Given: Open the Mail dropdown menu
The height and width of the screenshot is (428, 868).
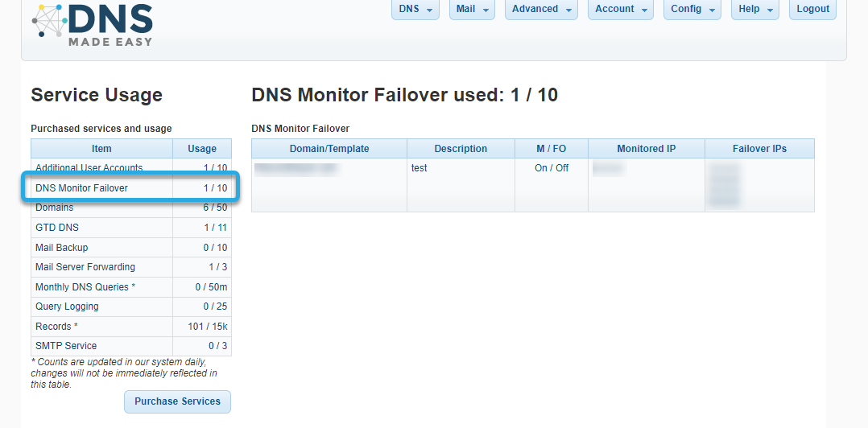Looking at the screenshot, I should coord(472,10).
